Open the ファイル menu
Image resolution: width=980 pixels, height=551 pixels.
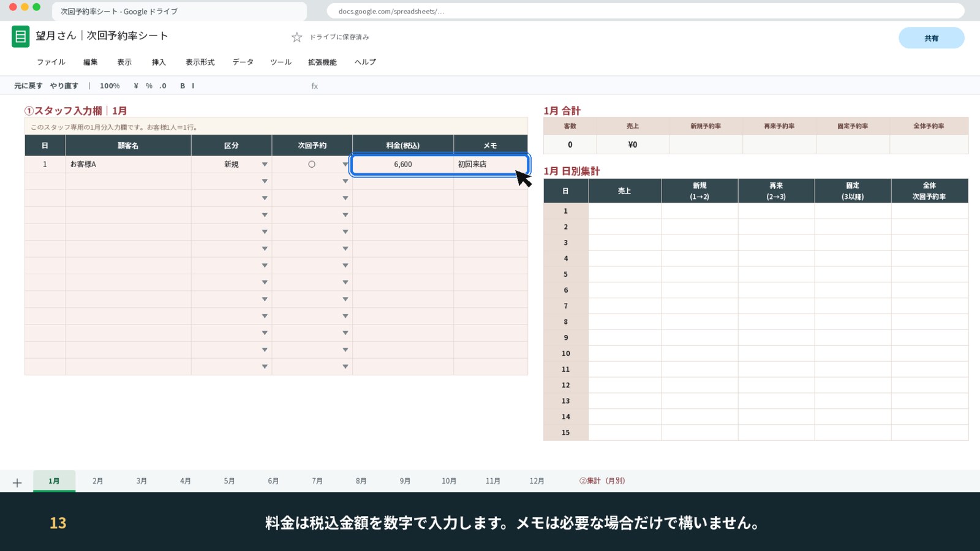51,62
